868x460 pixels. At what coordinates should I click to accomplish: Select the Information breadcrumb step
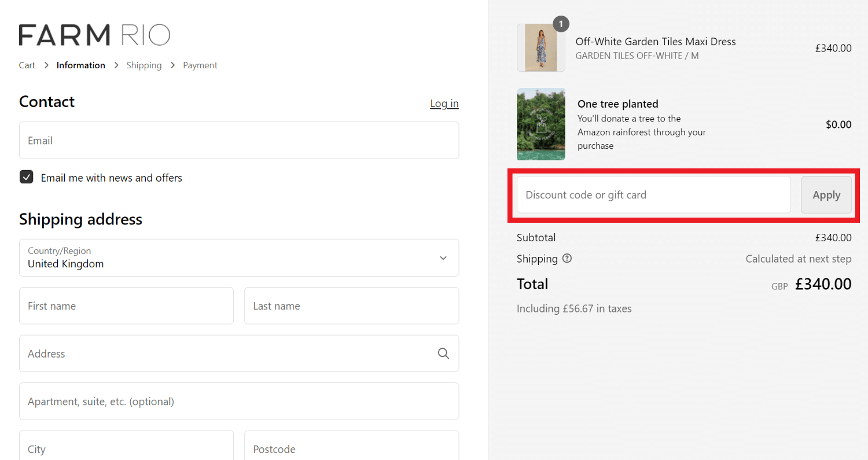[81, 65]
